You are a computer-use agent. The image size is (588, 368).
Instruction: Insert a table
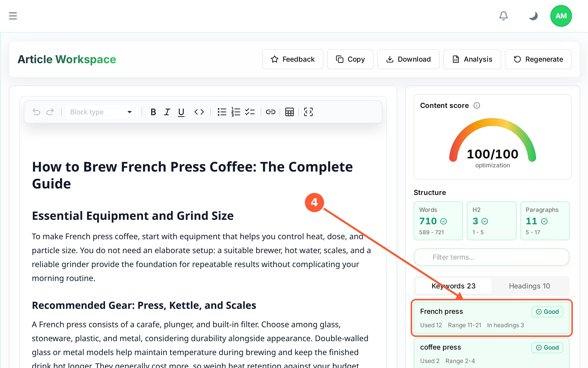click(x=289, y=112)
